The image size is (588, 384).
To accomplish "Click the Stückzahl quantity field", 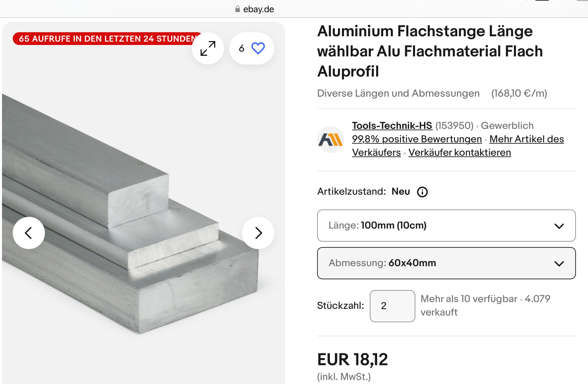I will 392,306.
